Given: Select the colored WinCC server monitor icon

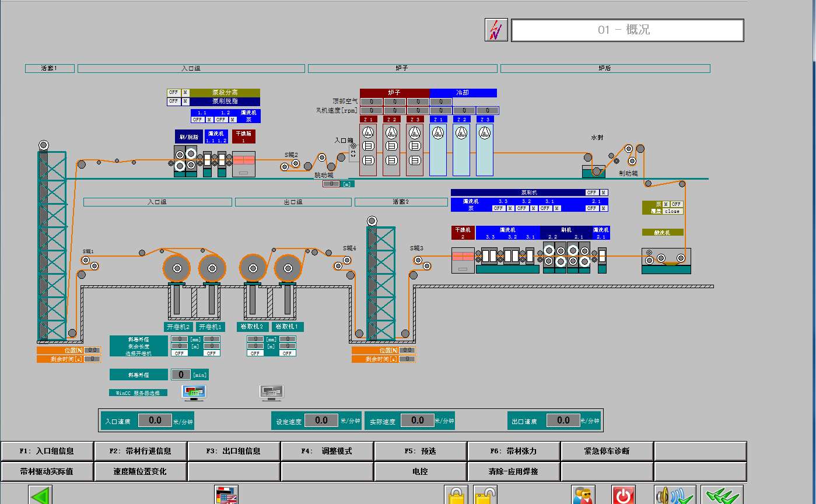Looking at the screenshot, I should tap(194, 393).
